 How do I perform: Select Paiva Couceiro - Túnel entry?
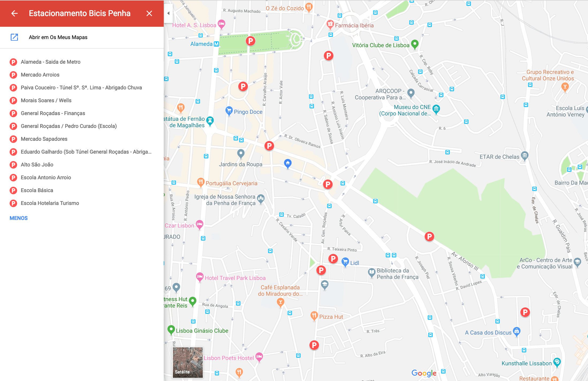coord(82,88)
